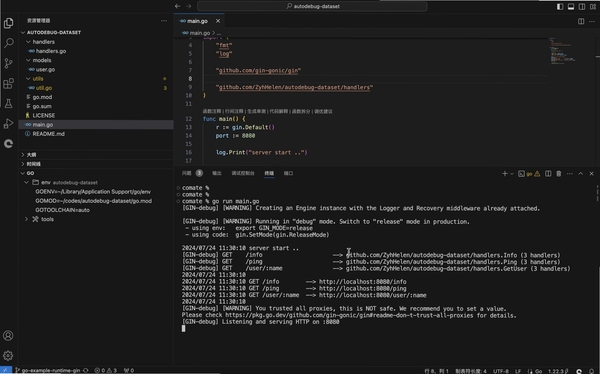
Task: Open the Search view icon
Action: coord(8,43)
